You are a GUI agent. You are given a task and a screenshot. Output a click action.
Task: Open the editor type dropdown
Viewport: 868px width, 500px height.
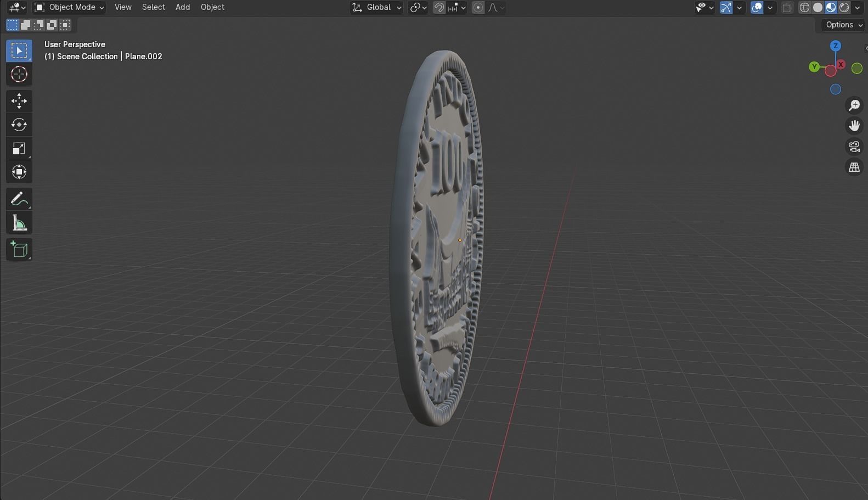click(x=17, y=7)
